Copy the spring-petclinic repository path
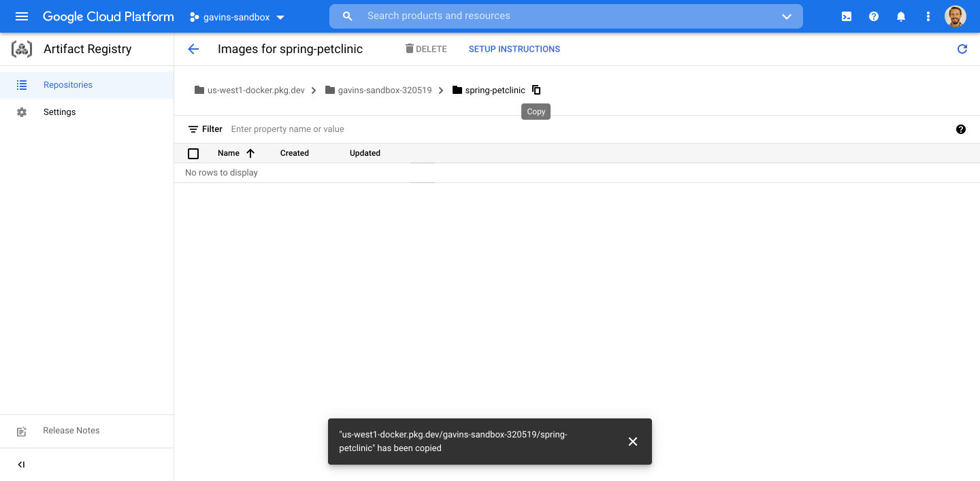Viewport: 980px width, 481px height. click(x=536, y=90)
